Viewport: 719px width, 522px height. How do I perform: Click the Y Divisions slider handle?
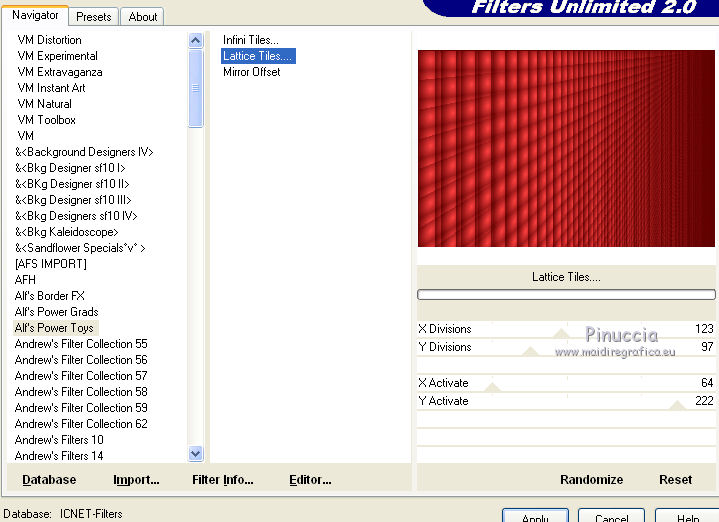(531, 351)
